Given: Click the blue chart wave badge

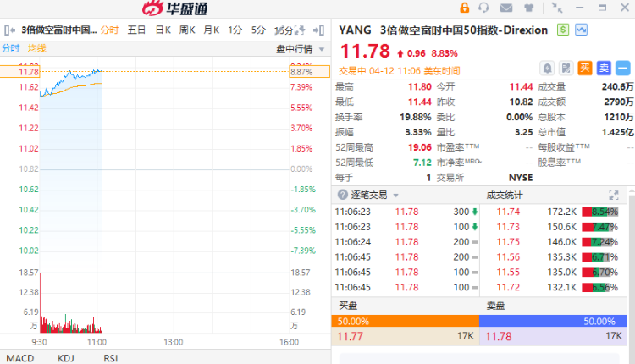Looking at the screenshot, I should 582,30.
